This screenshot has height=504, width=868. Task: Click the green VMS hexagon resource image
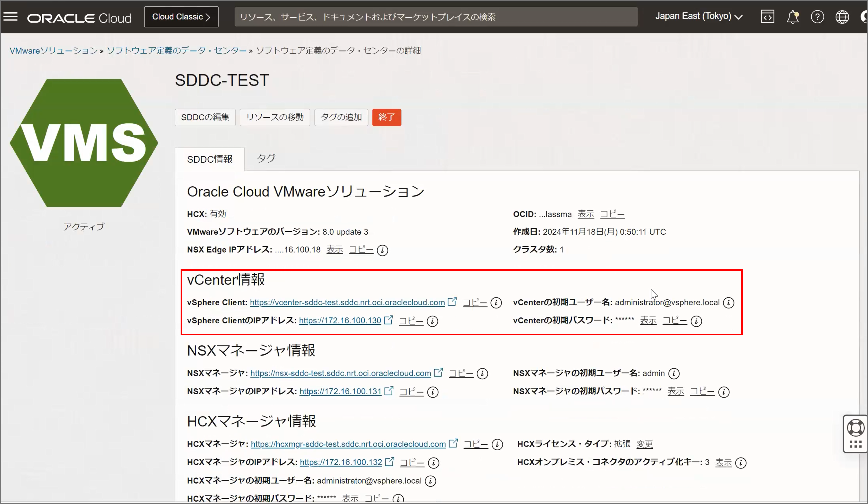point(84,143)
